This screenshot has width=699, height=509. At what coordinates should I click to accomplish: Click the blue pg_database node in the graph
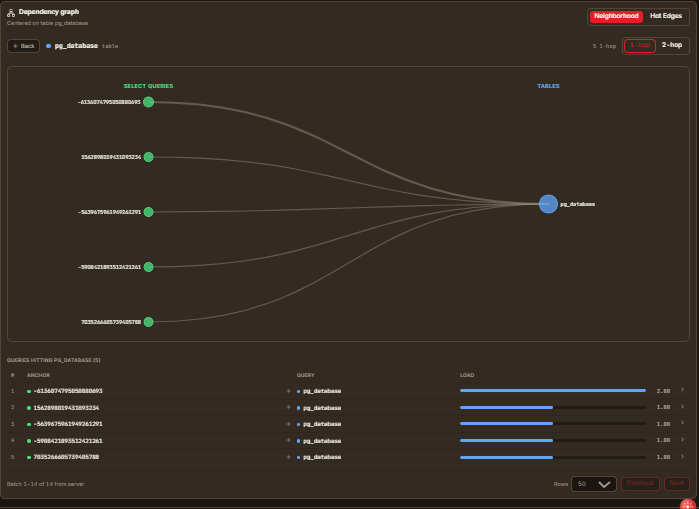click(548, 204)
